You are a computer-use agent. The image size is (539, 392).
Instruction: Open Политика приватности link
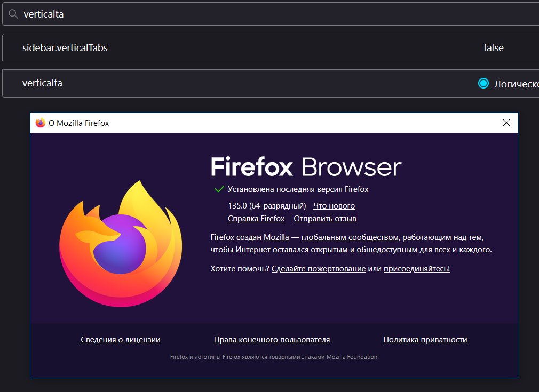pos(425,339)
